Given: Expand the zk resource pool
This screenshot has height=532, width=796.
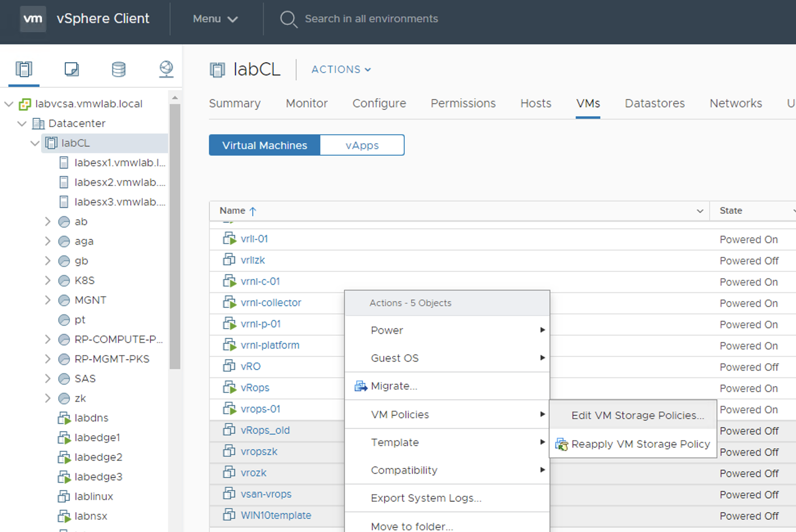Looking at the screenshot, I should tap(48, 398).
